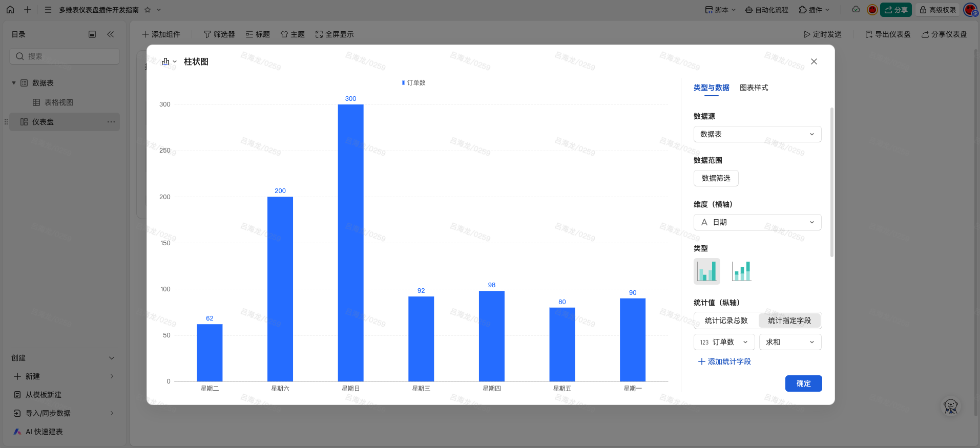
Task: Choose the stacked bar chart type
Action: pos(741,271)
